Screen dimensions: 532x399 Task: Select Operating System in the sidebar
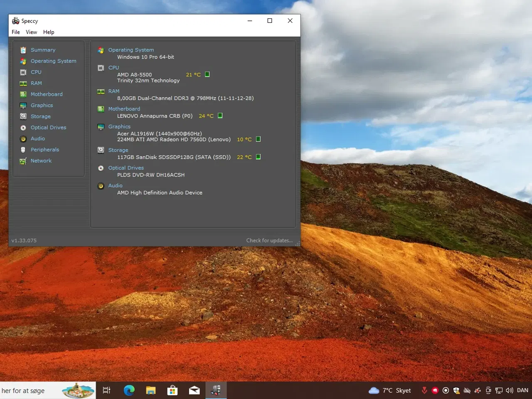53,61
